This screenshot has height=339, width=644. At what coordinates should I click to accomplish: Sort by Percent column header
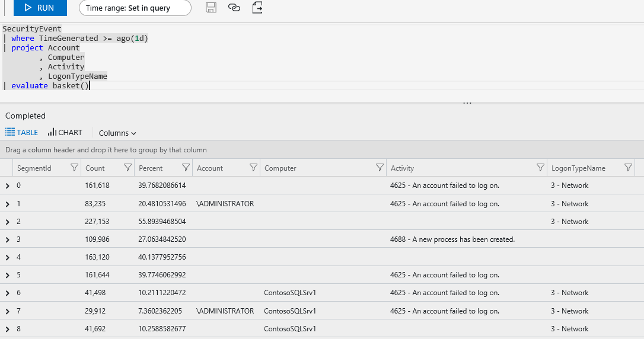[x=150, y=168]
